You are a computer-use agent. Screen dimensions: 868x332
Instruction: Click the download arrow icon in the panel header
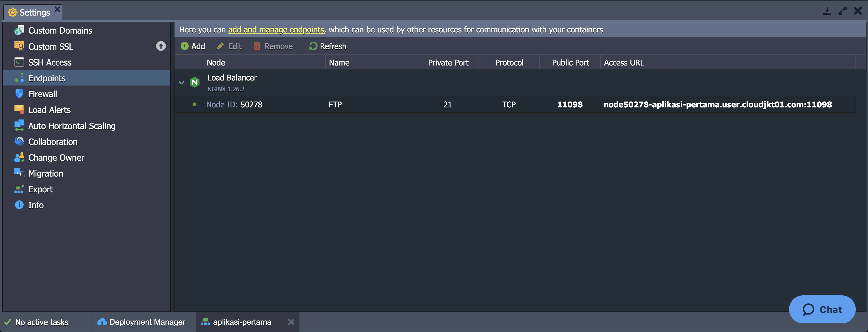pyautogui.click(x=827, y=11)
